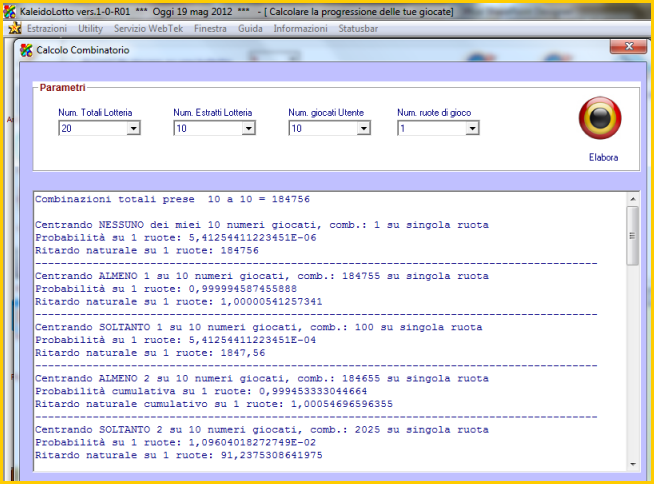Click the 'Centrando SOLTANTO 1 su 10' line
The width and height of the screenshot is (654, 484).
click(259, 327)
